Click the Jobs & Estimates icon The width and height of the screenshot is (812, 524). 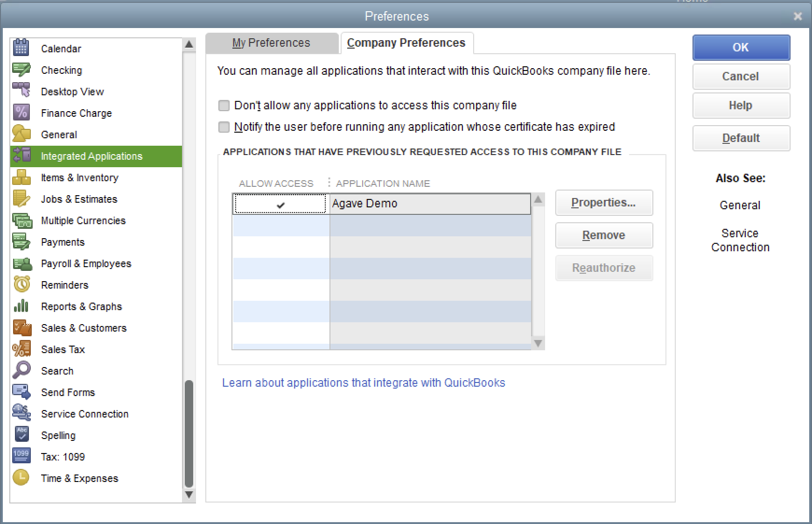pos(21,198)
